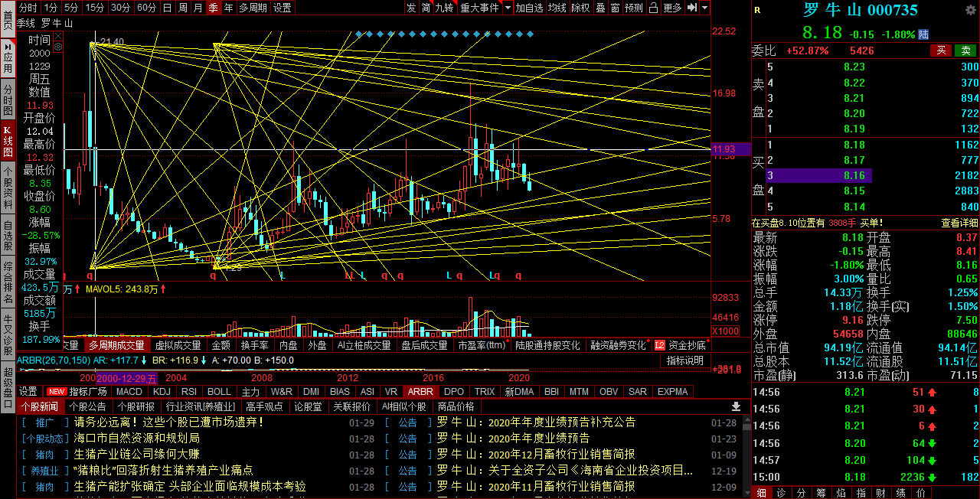Viewport: 980px width, 499px height.
Task: Toggle 九转 indicator display
Action: coord(445,8)
